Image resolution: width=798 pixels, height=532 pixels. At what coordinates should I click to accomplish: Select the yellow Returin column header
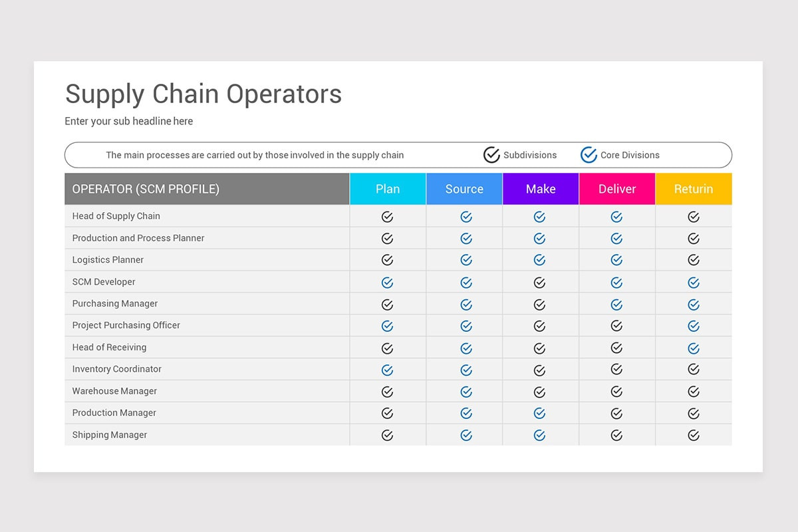(x=694, y=189)
